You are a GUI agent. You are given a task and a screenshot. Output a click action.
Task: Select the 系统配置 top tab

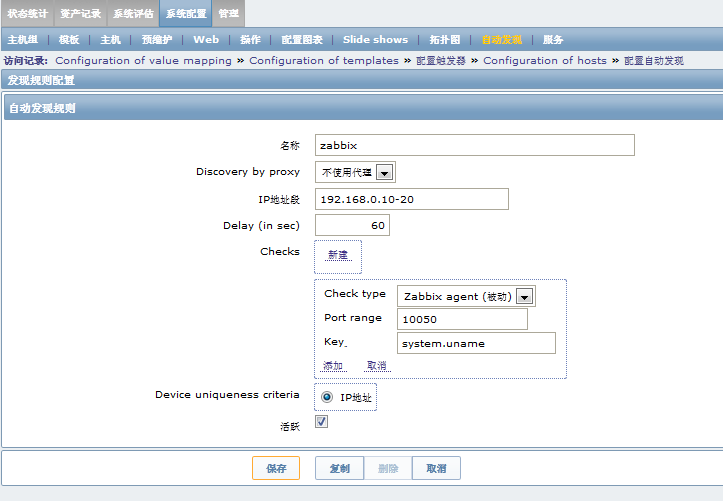pos(186,13)
